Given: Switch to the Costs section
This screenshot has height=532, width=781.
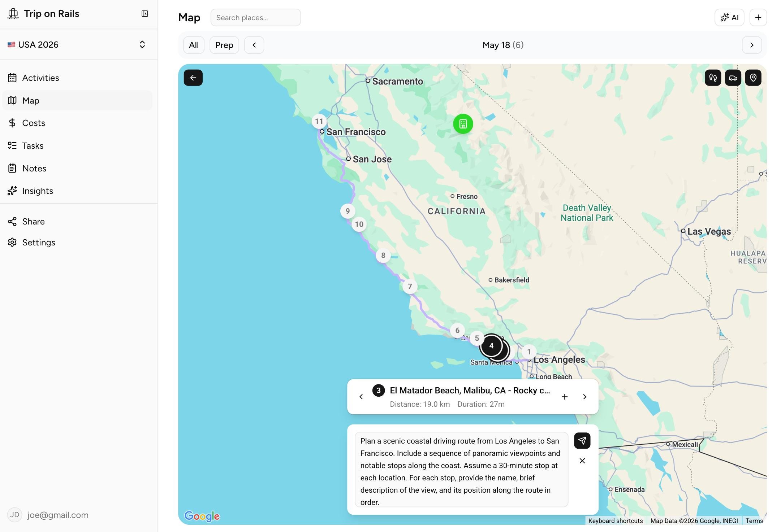Looking at the screenshot, I should coord(34,123).
